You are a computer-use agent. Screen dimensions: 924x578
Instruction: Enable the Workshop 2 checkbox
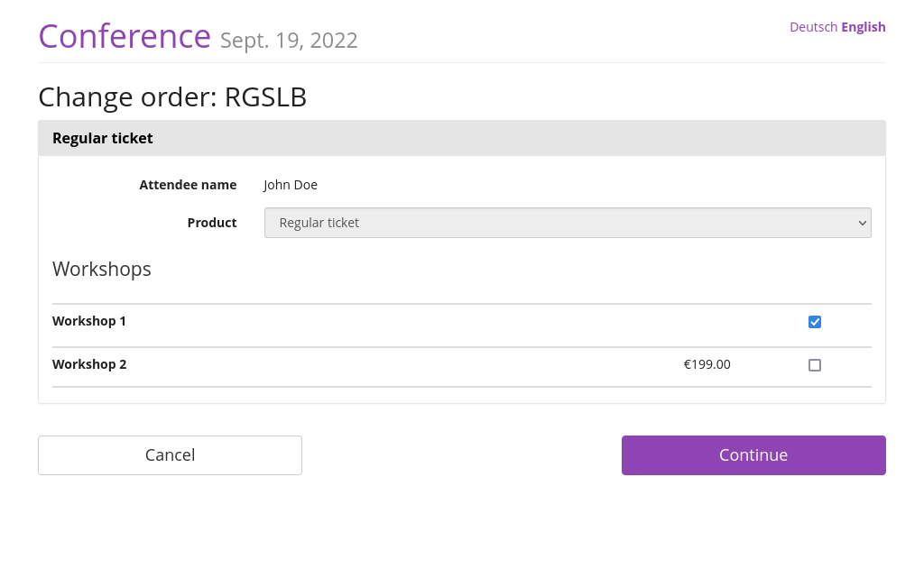pos(815,365)
